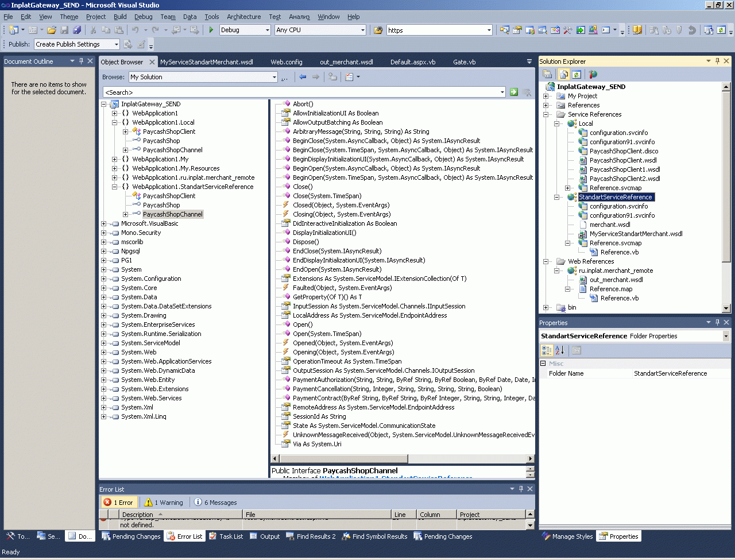Show the Find Results 2 tab

(311, 536)
